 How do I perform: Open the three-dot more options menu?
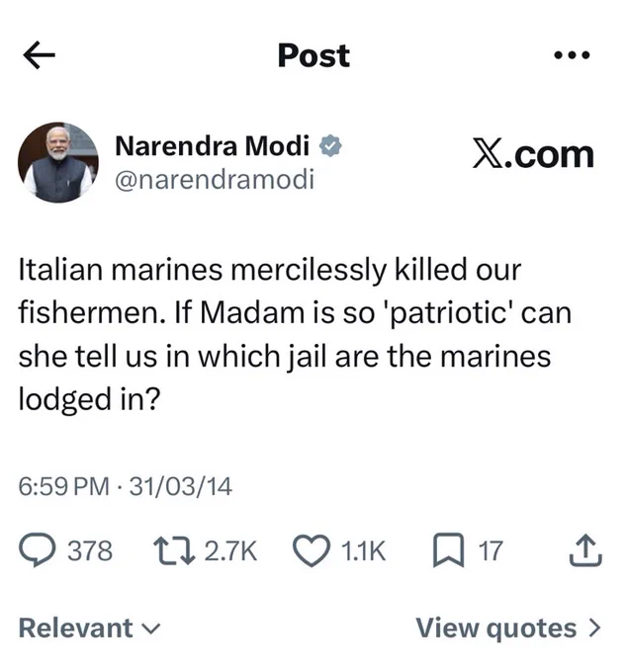pos(572,55)
